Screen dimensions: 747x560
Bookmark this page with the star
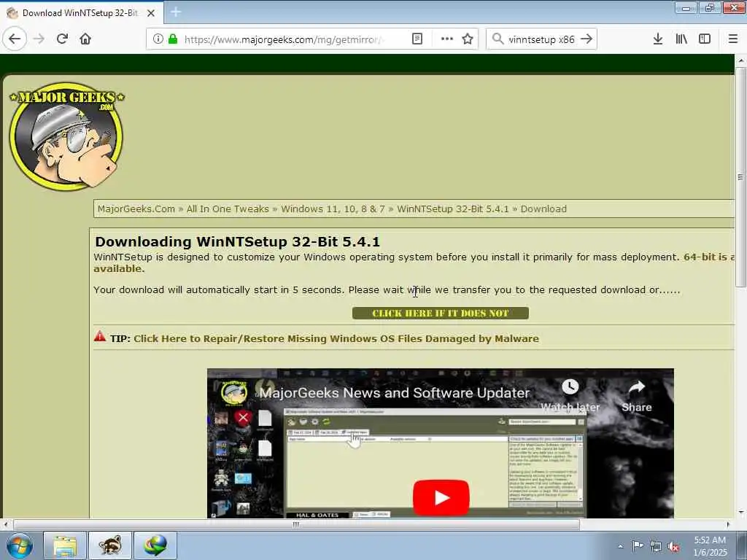tap(468, 39)
